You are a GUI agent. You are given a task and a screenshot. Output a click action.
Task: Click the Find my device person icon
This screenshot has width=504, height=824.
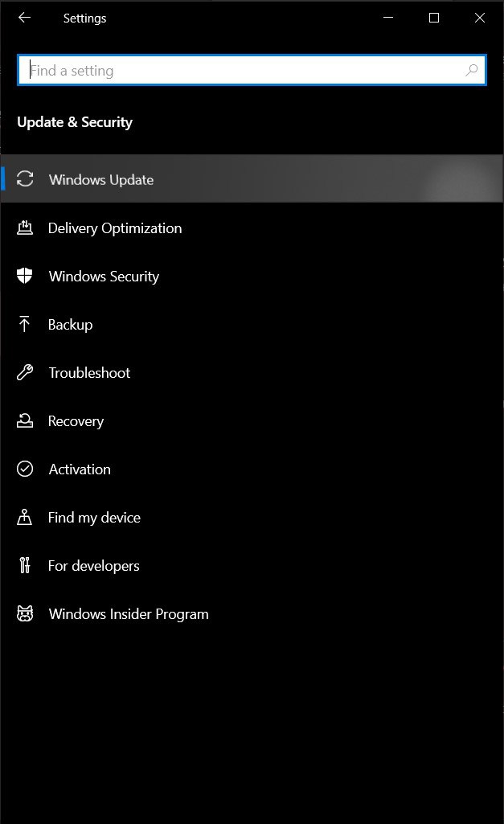pyautogui.click(x=24, y=517)
